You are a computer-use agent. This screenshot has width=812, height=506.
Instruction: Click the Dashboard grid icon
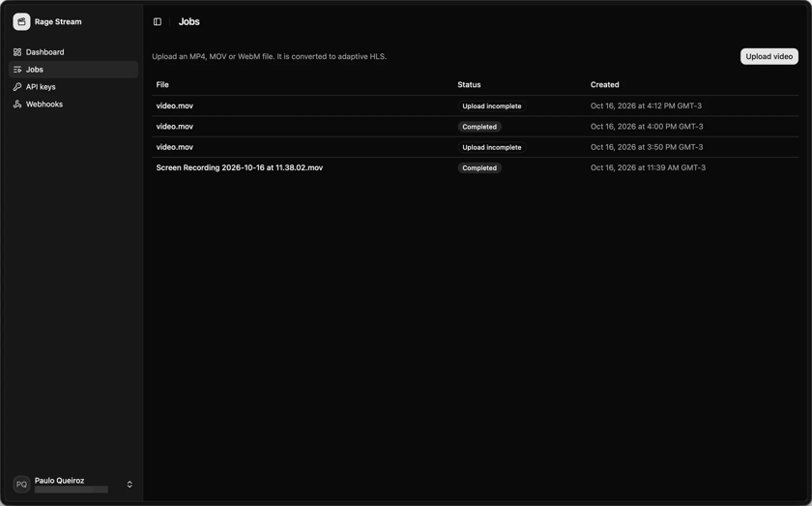[x=17, y=52]
